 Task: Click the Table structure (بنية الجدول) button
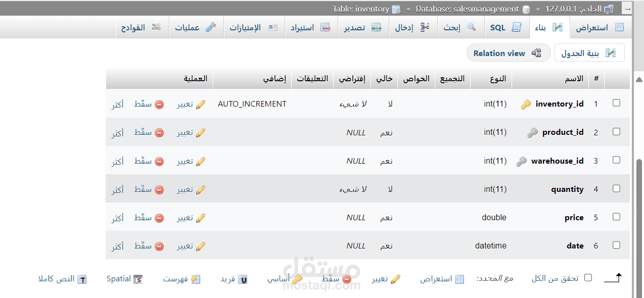pos(589,53)
